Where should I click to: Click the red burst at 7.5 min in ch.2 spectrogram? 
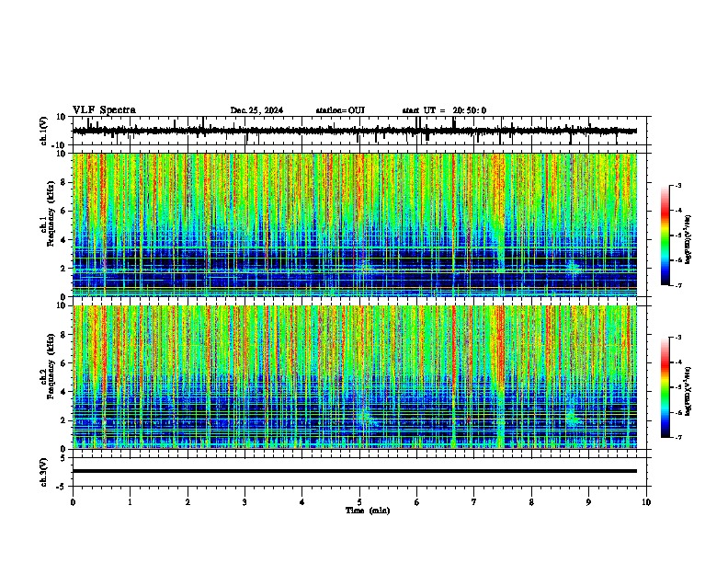(499, 350)
